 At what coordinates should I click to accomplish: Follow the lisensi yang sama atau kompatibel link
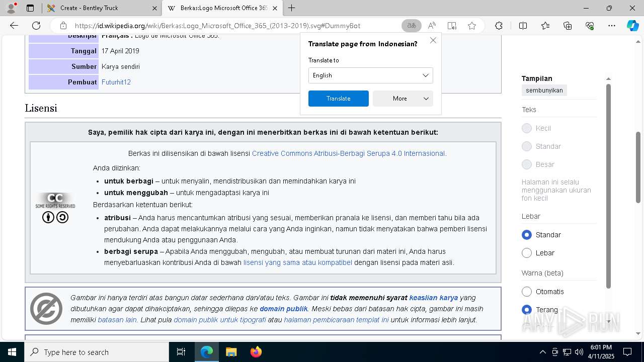[298, 262]
